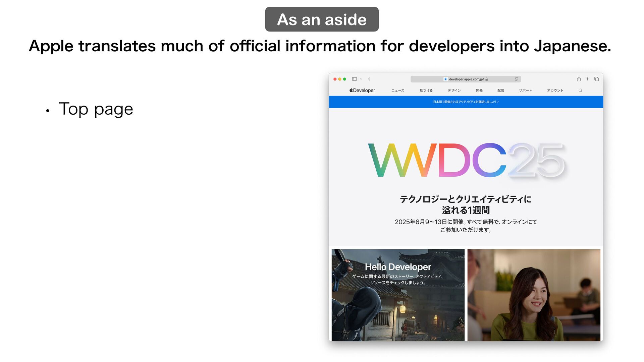644x362 pixels.
Task: Toggle the Safari sidebar icon
Action: (354, 79)
